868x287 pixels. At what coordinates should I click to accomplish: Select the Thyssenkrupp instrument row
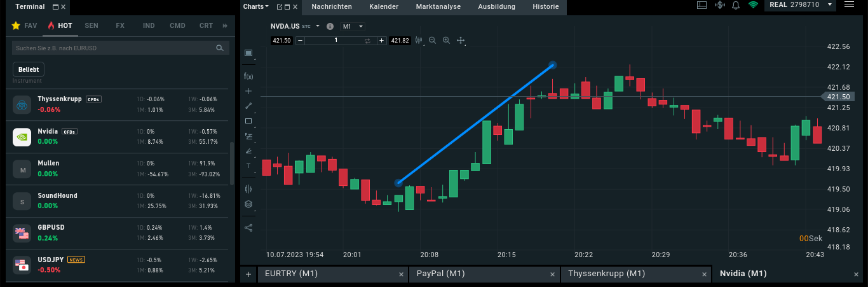[x=118, y=105]
